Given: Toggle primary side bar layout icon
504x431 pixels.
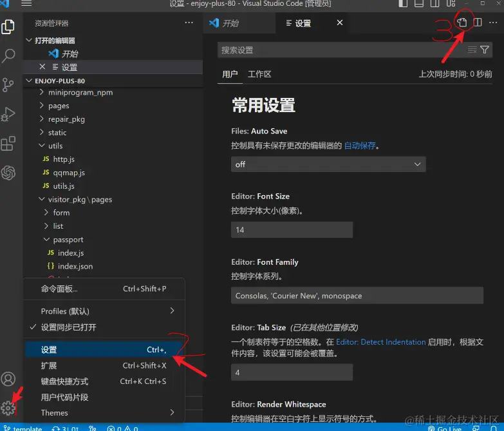Looking at the screenshot, I should pyautogui.click(x=403, y=3).
